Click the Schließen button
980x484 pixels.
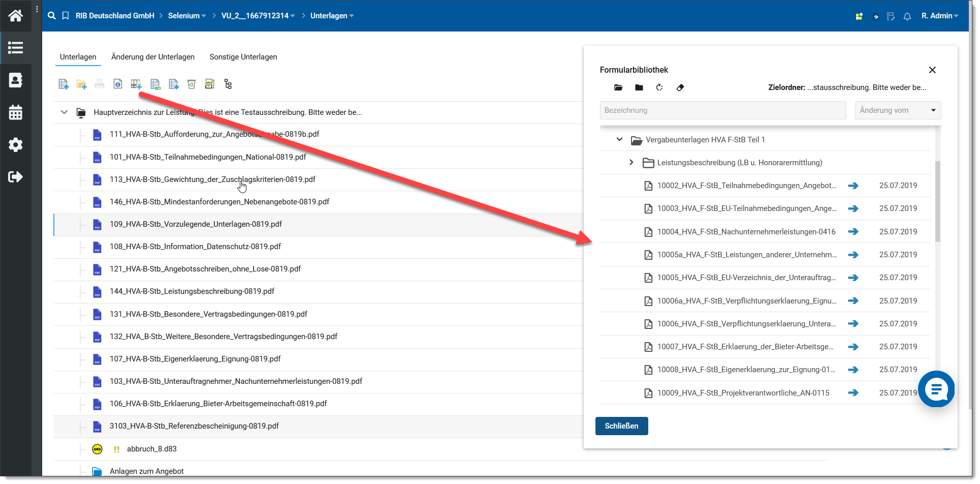click(621, 426)
